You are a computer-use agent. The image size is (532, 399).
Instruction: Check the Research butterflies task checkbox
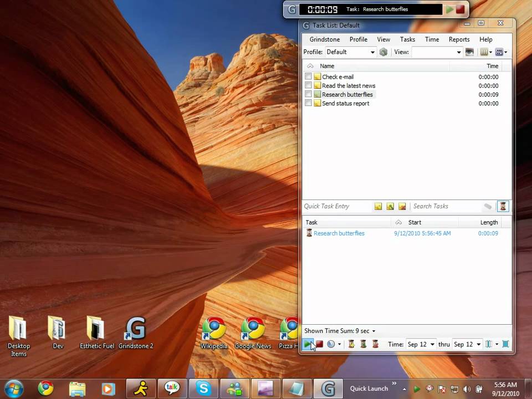coord(308,94)
